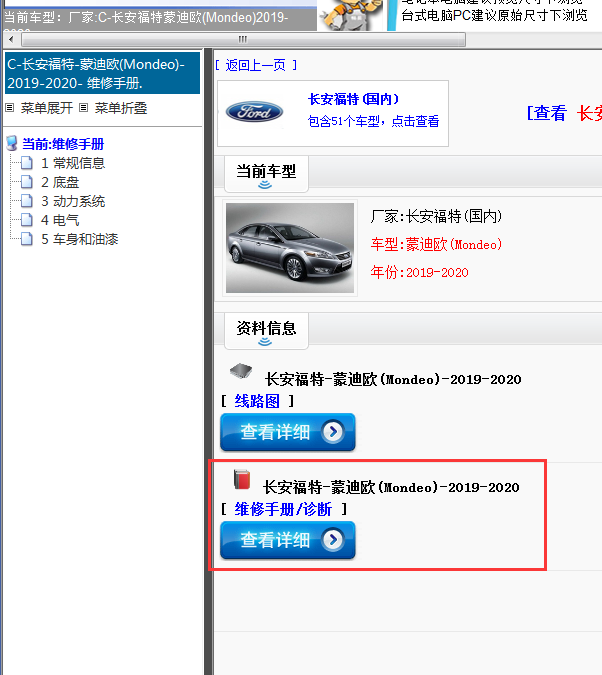
Task: Collapse all menus with 菜单折叠
Action: click(x=121, y=108)
